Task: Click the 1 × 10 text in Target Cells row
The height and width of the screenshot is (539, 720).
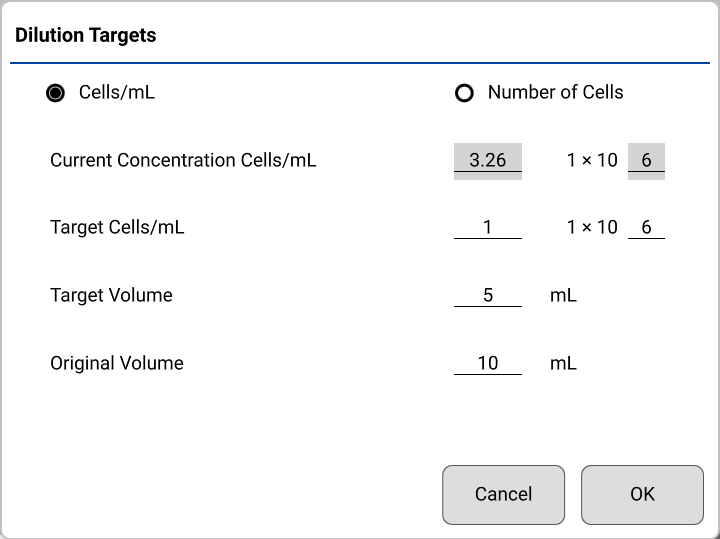Action: click(592, 227)
